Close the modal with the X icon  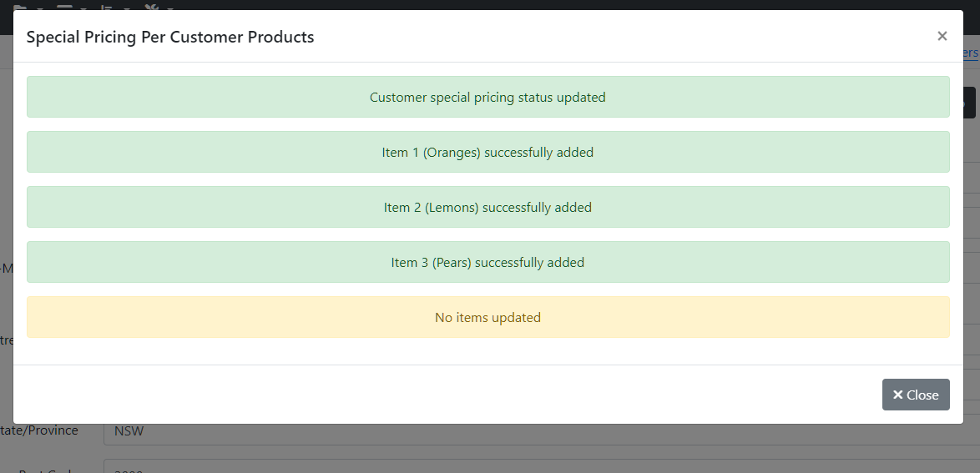942,36
